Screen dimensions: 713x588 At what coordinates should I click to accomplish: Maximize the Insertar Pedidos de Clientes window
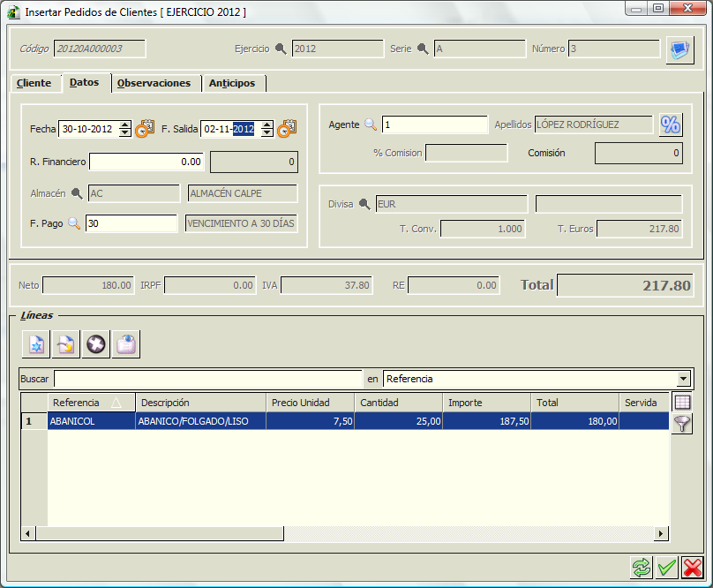pos(658,9)
